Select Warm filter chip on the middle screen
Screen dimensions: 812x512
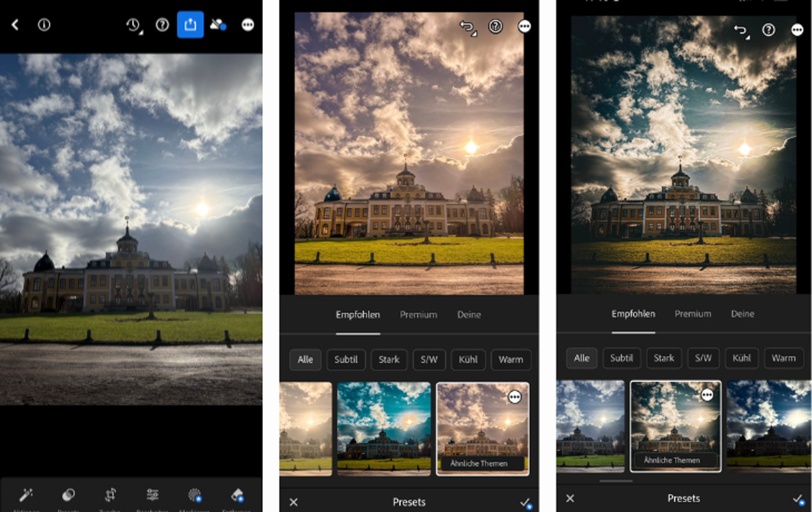pyautogui.click(x=511, y=359)
